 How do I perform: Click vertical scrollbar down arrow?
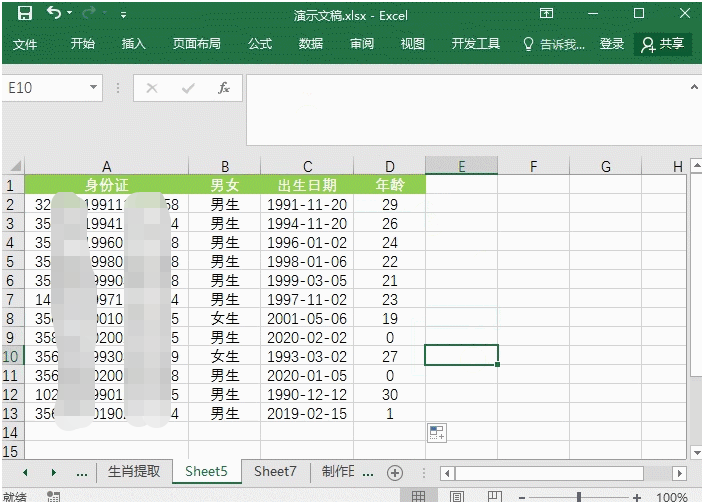click(696, 452)
